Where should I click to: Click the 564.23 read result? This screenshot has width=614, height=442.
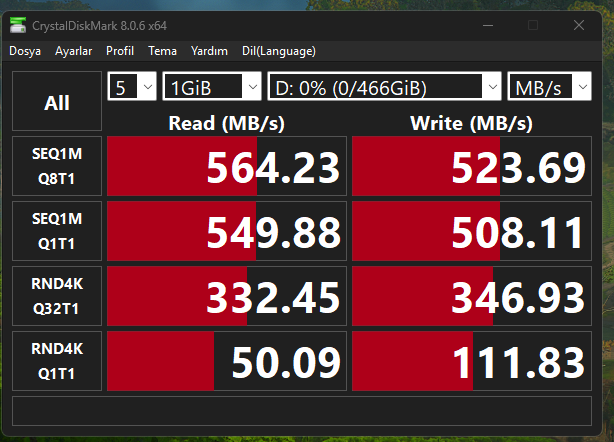227,166
